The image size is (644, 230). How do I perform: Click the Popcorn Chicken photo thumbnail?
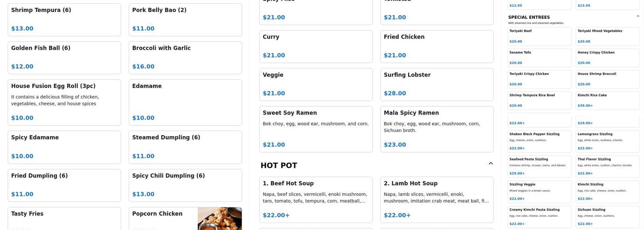219,218
